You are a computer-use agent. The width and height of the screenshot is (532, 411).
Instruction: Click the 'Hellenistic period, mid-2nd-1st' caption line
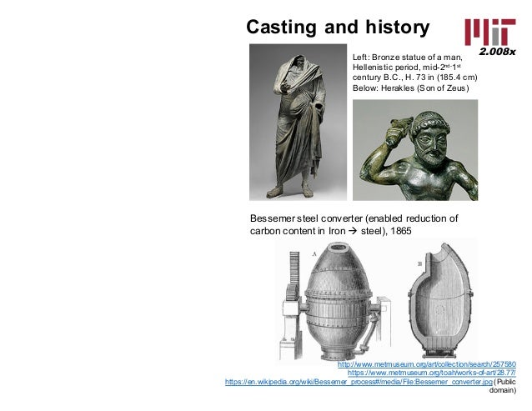(407, 67)
